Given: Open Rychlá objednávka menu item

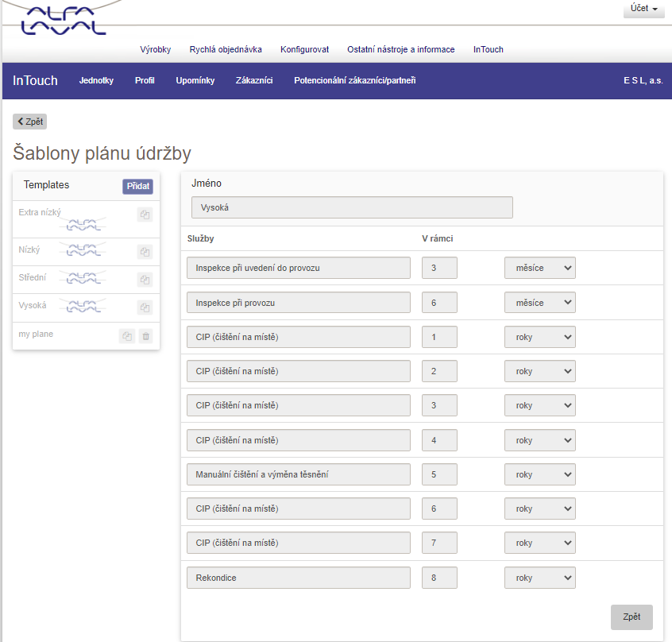Looking at the screenshot, I should pyautogui.click(x=226, y=49).
